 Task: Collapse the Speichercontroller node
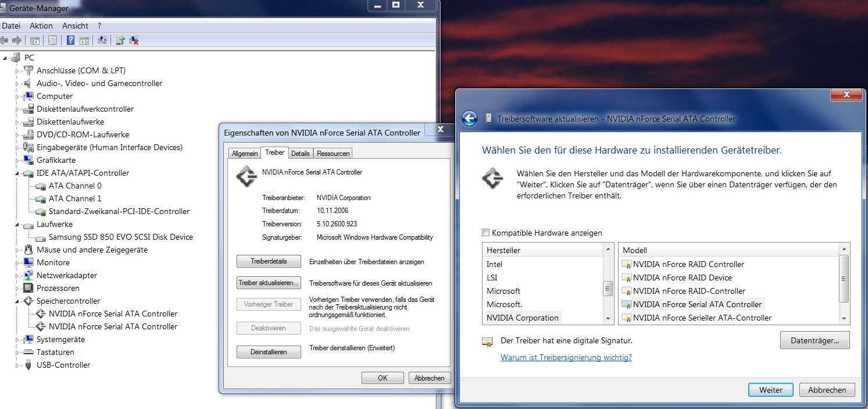[x=17, y=301]
